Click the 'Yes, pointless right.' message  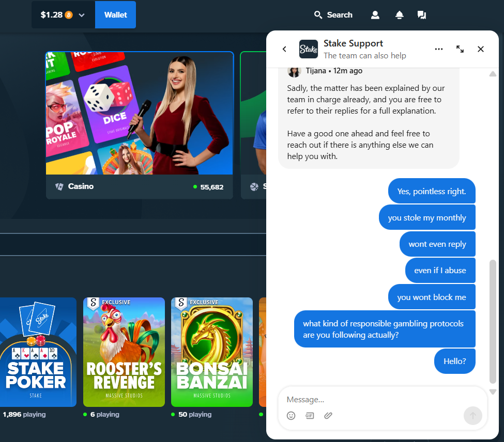(x=432, y=191)
